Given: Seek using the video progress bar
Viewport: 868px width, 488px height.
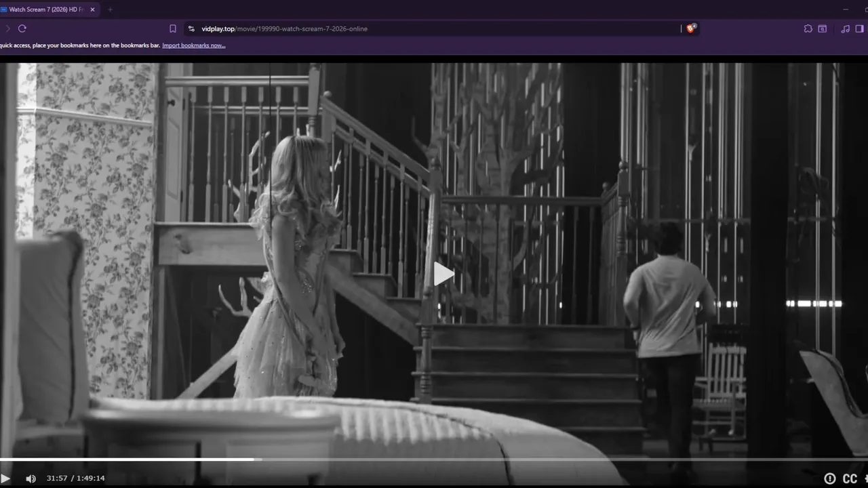Looking at the screenshot, I should tap(434, 459).
